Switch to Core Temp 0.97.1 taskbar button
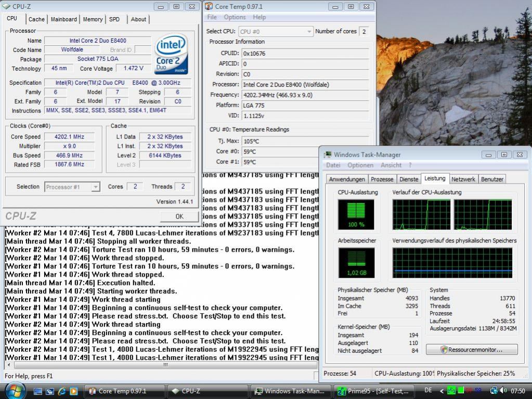532x399 pixels. coord(124,391)
